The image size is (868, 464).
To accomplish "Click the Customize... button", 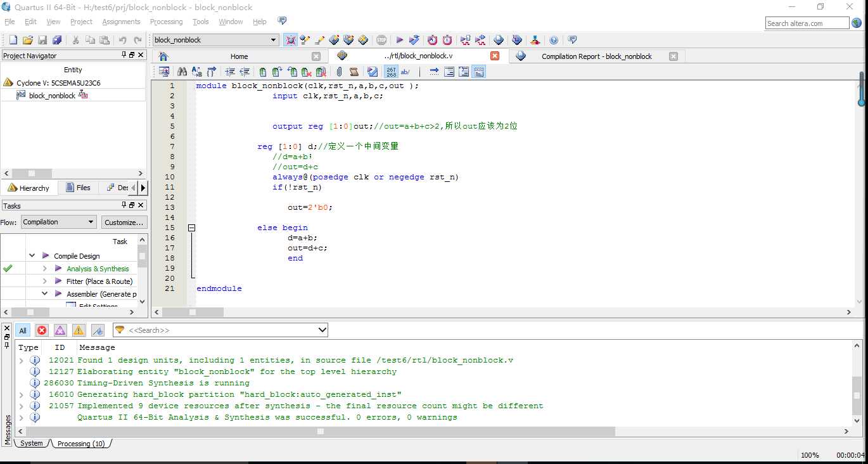I will coord(124,222).
